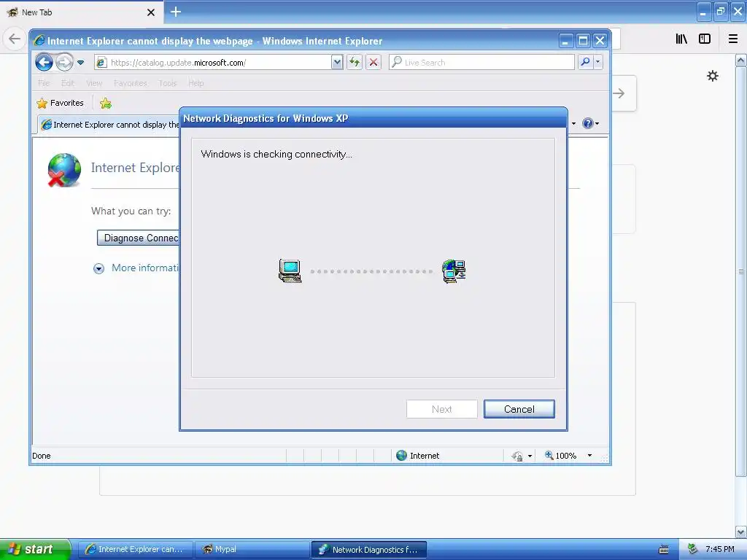Switch to Network Diagnostics taskbar button

[x=368, y=550]
